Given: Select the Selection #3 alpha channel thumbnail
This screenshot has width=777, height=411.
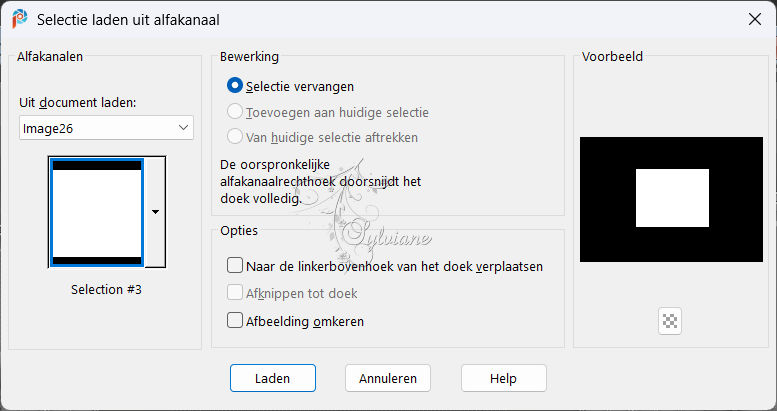Looking at the screenshot, I should tap(97, 212).
